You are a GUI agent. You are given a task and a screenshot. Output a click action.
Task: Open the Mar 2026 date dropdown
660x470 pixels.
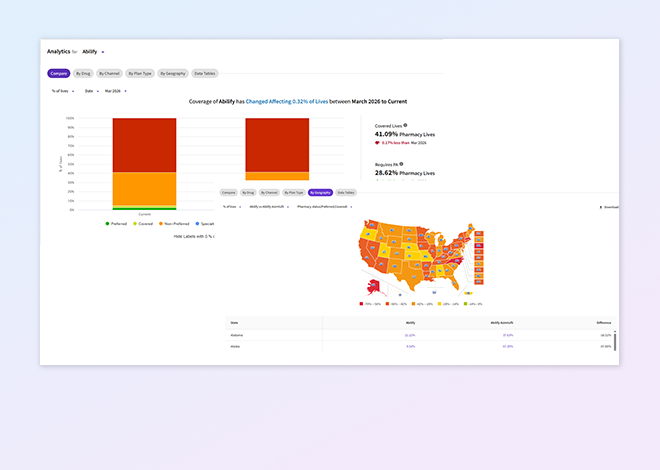click(115, 91)
